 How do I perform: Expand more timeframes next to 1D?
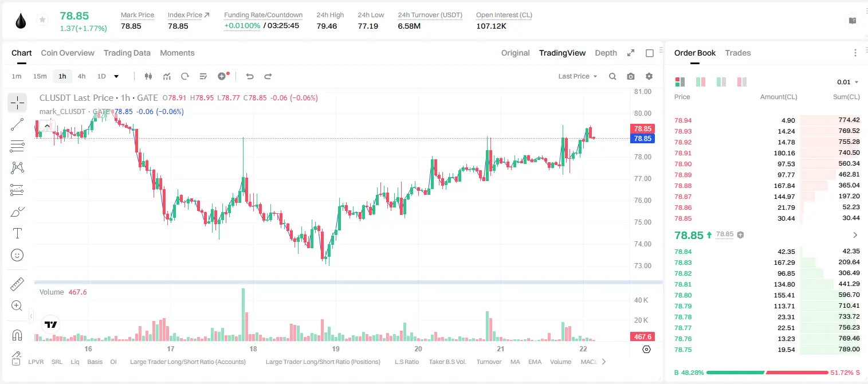pyautogui.click(x=116, y=76)
